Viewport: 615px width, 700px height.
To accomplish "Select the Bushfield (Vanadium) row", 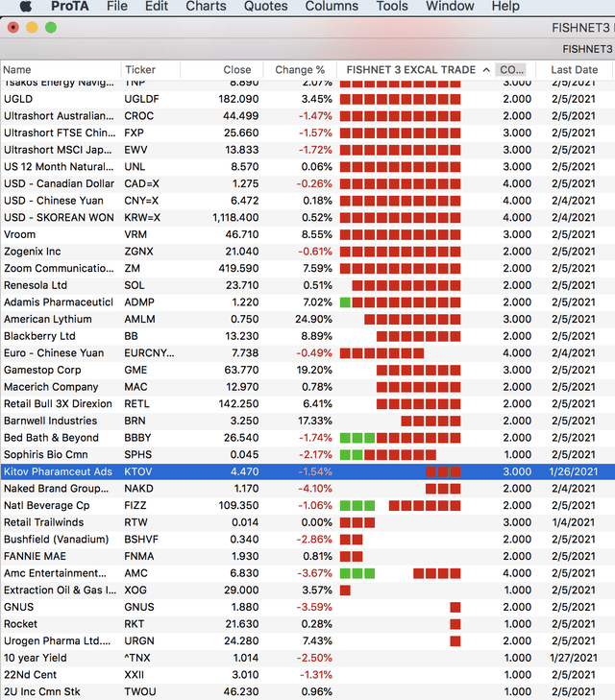I will [x=307, y=540].
